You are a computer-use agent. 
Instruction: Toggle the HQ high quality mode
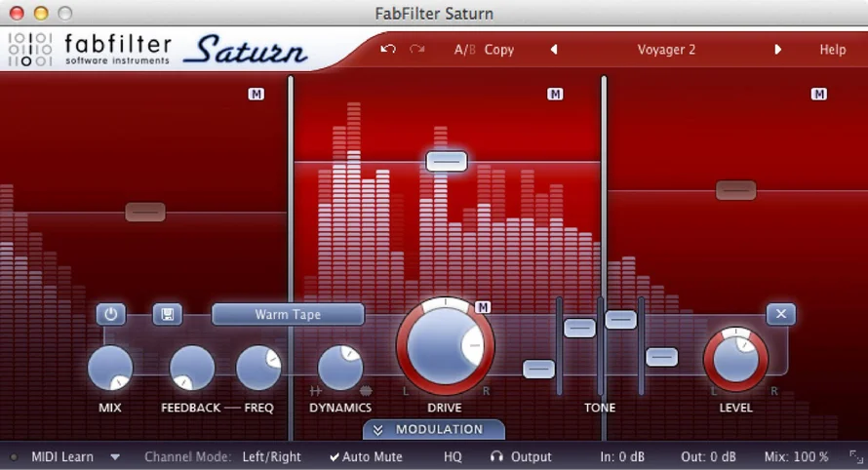pyautogui.click(x=453, y=456)
